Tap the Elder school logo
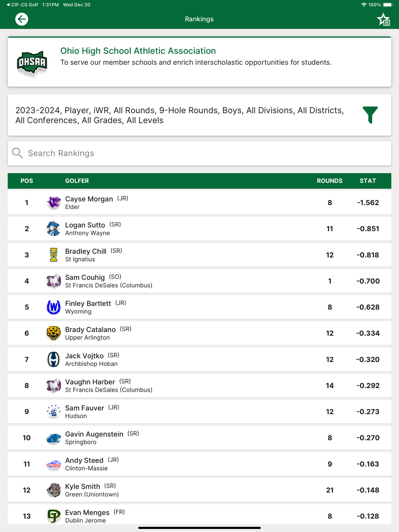The image size is (399, 532). (x=53, y=203)
